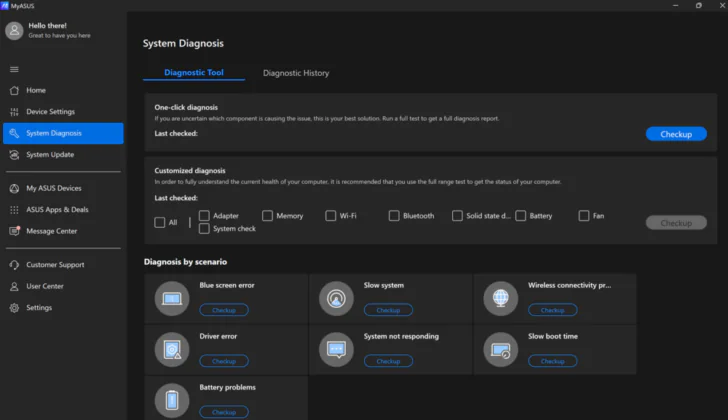Click the Message Center icon with red dot

[14, 231]
